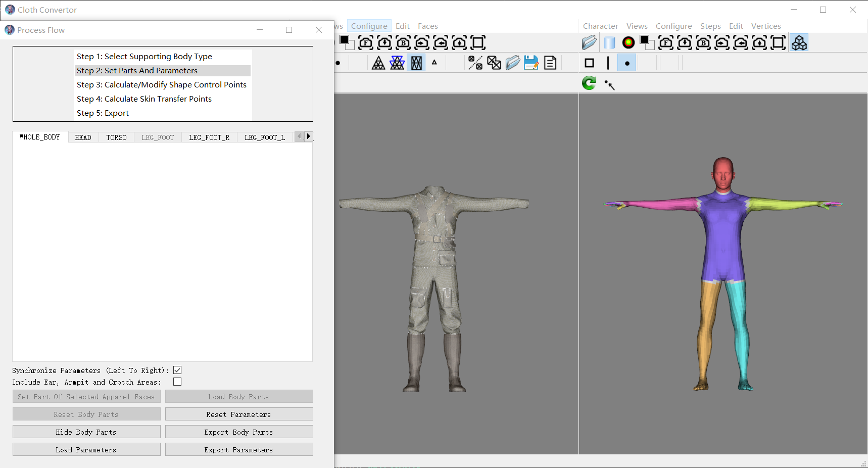Click the document page icon in apparel toolbar
Viewport: 868px width, 468px height.
(550, 63)
